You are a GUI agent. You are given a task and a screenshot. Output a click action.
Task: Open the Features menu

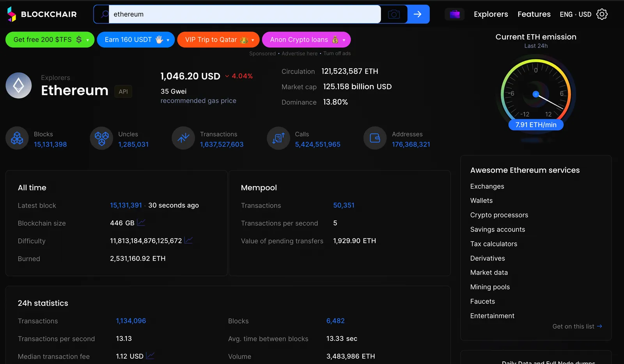[534, 14]
